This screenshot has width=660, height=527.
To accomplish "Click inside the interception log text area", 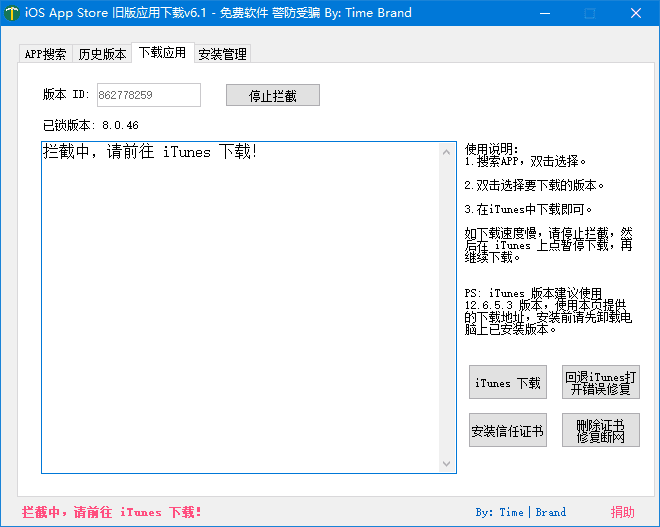I will coord(240,310).
